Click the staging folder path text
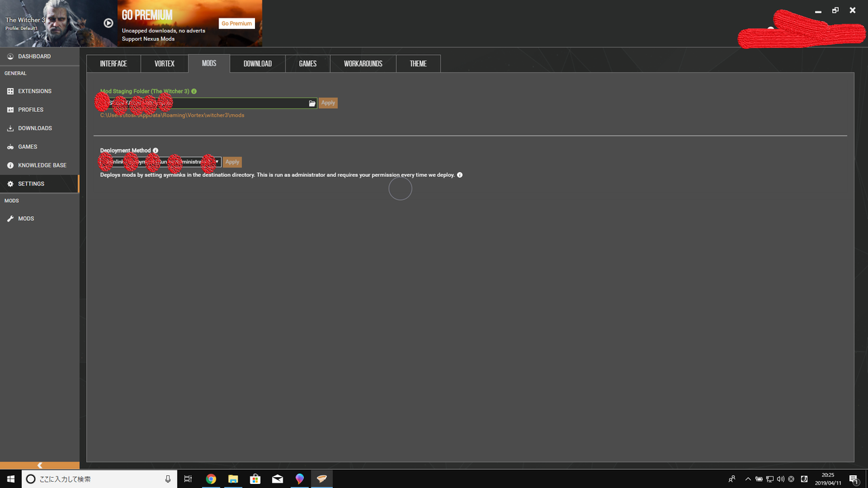868x488 pixels. click(x=172, y=115)
